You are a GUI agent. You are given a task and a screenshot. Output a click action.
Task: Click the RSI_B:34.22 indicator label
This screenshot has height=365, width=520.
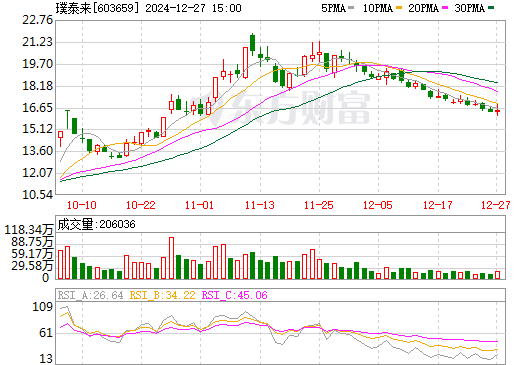[x=162, y=295]
